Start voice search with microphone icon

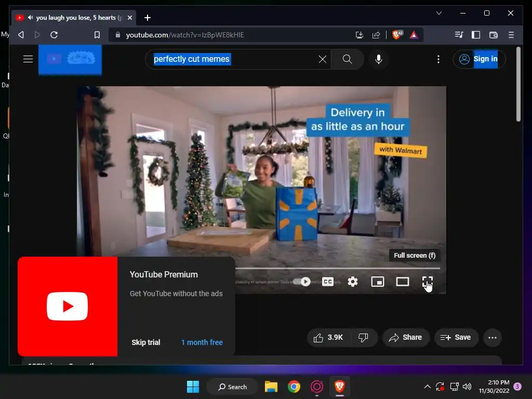(379, 59)
